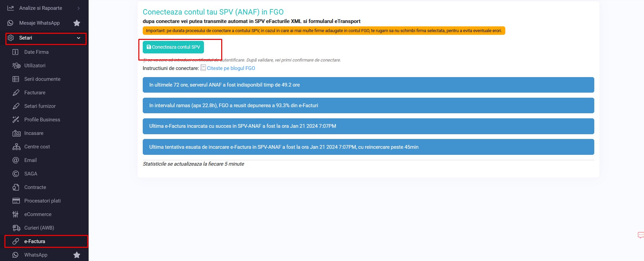Click the Utilizatori users icon

(x=16, y=66)
